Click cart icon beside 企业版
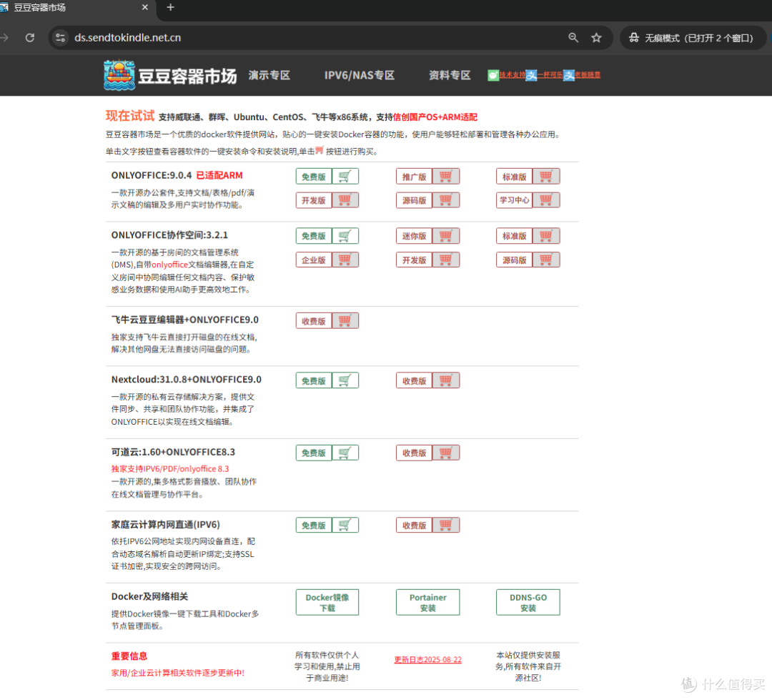The width and height of the screenshot is (772, 700). point(345,260)
